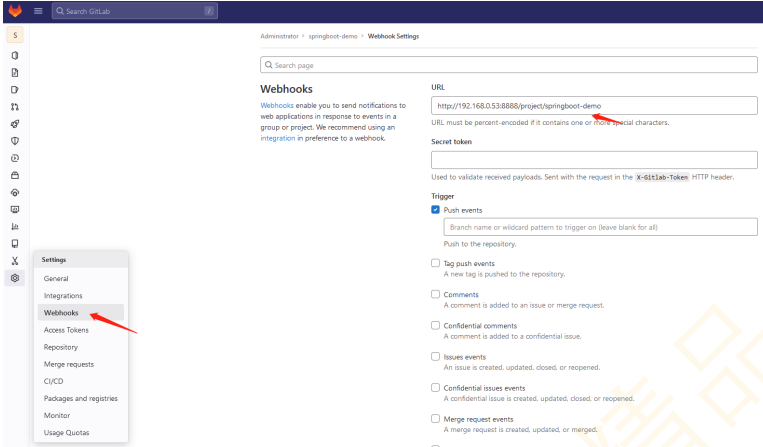This screenshot has height=447, width=763.
Task: Open Security shield icon in sidebar
Action: click(15, 141)
